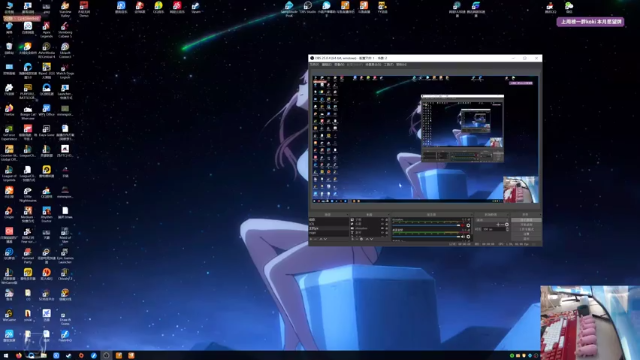Open source properties gear in OBS sources toolbar
This screenshot has width=640, height=360.
coord(361,239)
